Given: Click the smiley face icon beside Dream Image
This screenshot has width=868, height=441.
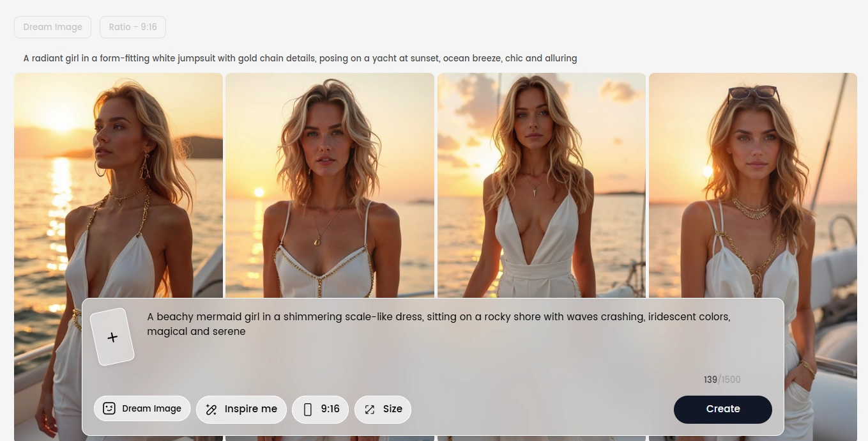Looking at the screenshot, I should (x=109, y=408).
